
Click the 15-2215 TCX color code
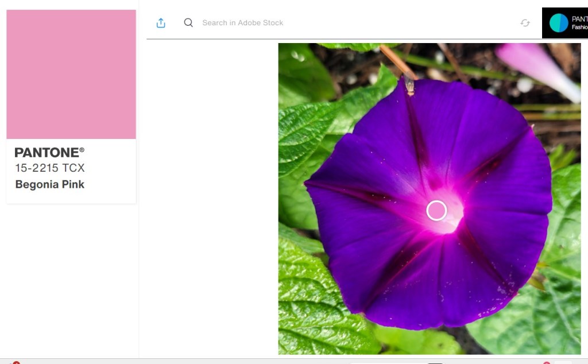click(50, 168)
